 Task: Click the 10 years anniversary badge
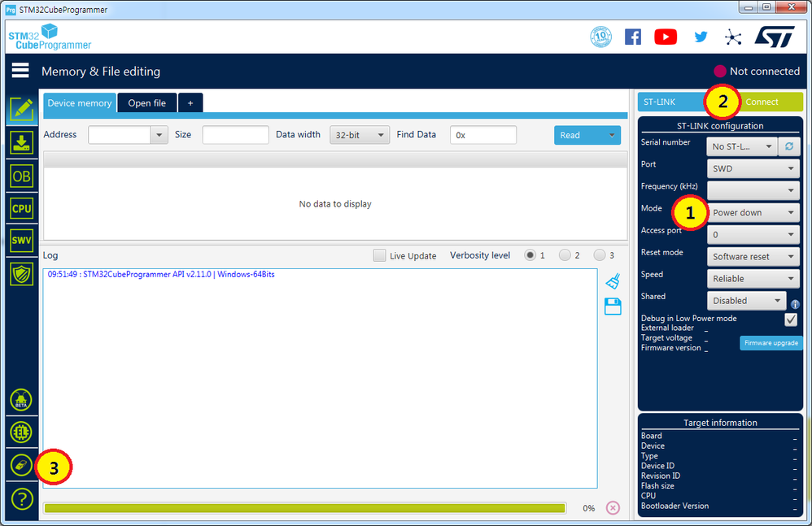[x=600, y=37]
